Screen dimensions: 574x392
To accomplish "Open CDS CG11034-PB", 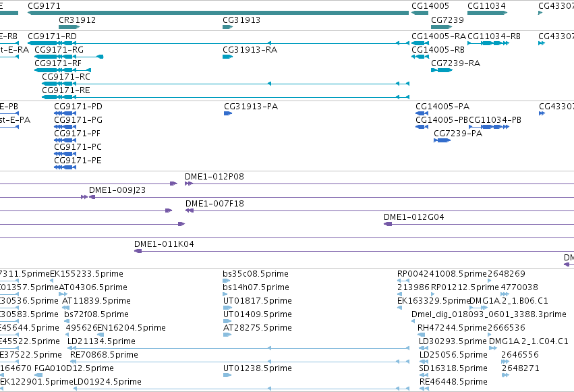I will (489, 127).
